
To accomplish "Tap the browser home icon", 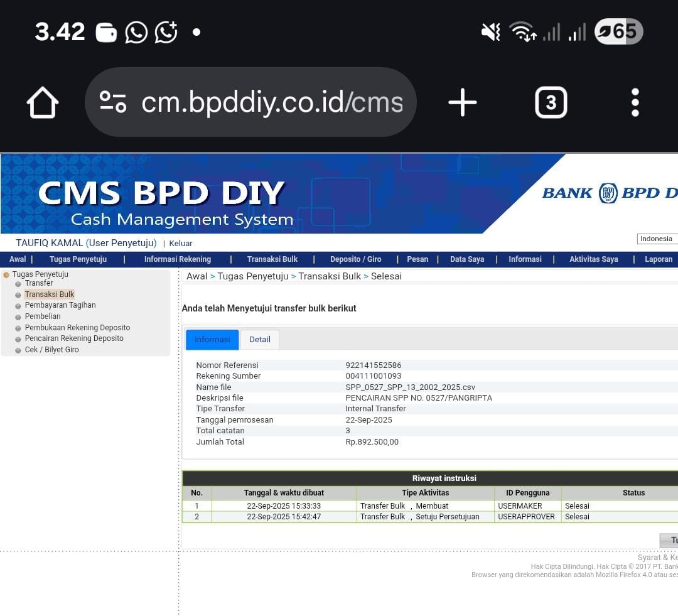I will coord(43,102).
